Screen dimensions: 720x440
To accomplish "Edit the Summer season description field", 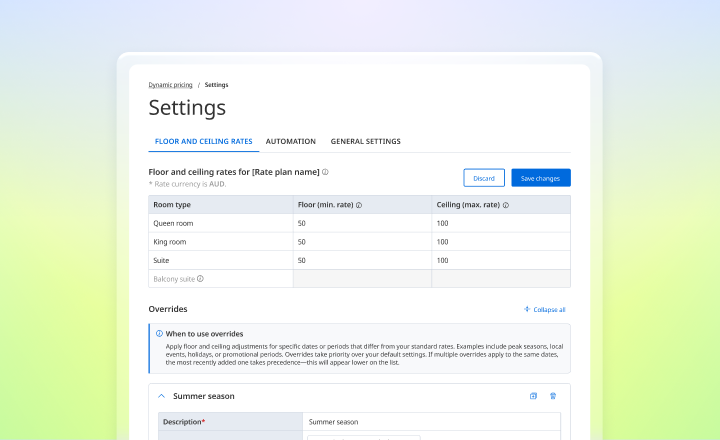I will [x=432, y=422].
